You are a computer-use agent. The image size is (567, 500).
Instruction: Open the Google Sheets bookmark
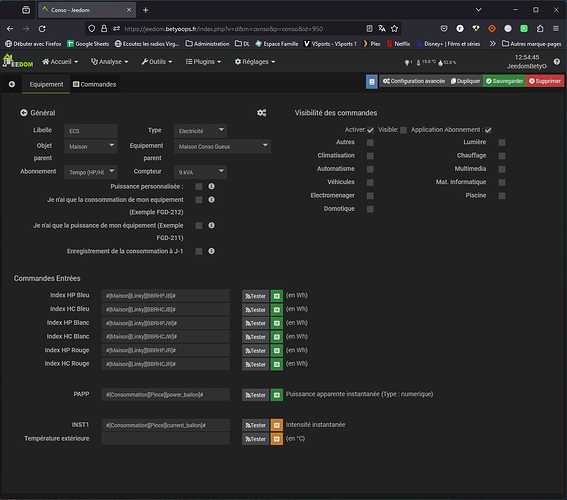tap(88, 44)
